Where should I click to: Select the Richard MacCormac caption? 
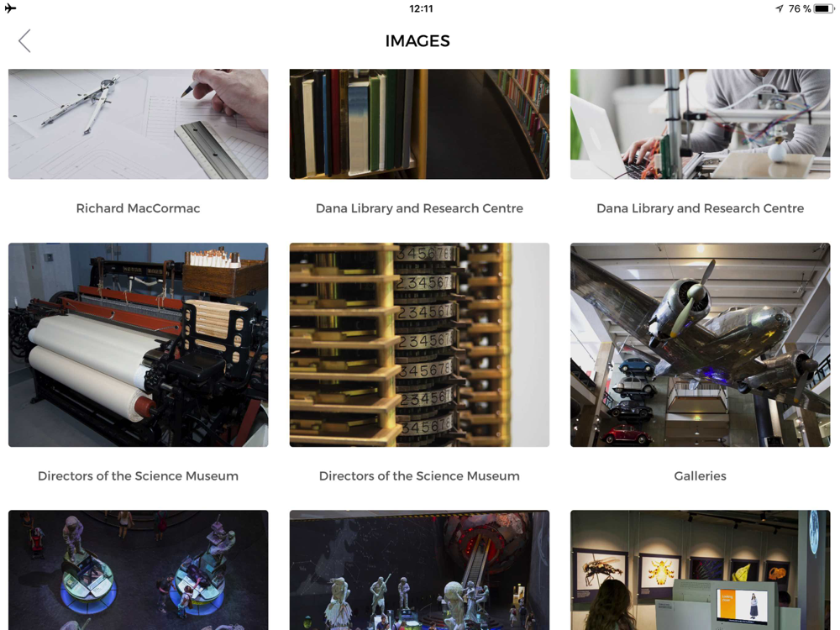(139, 207)
